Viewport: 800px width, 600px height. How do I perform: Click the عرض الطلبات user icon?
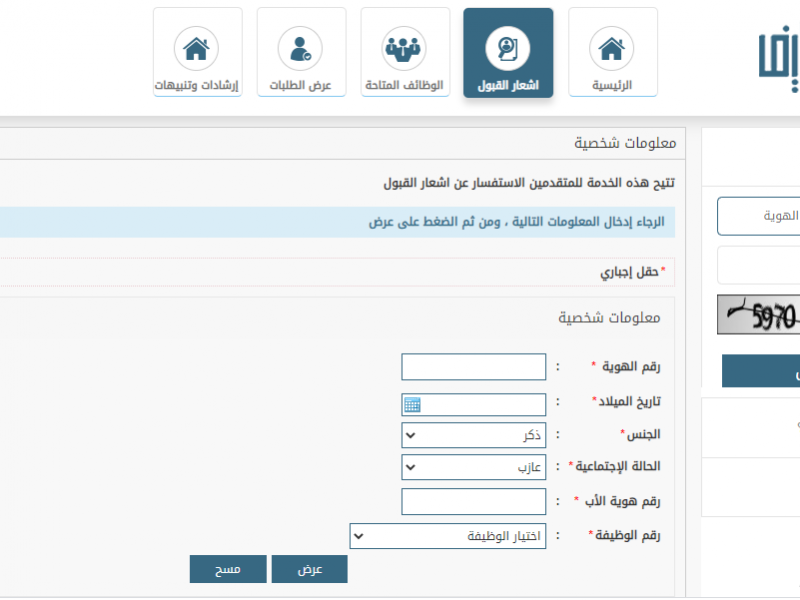click(x=301, y=49)
